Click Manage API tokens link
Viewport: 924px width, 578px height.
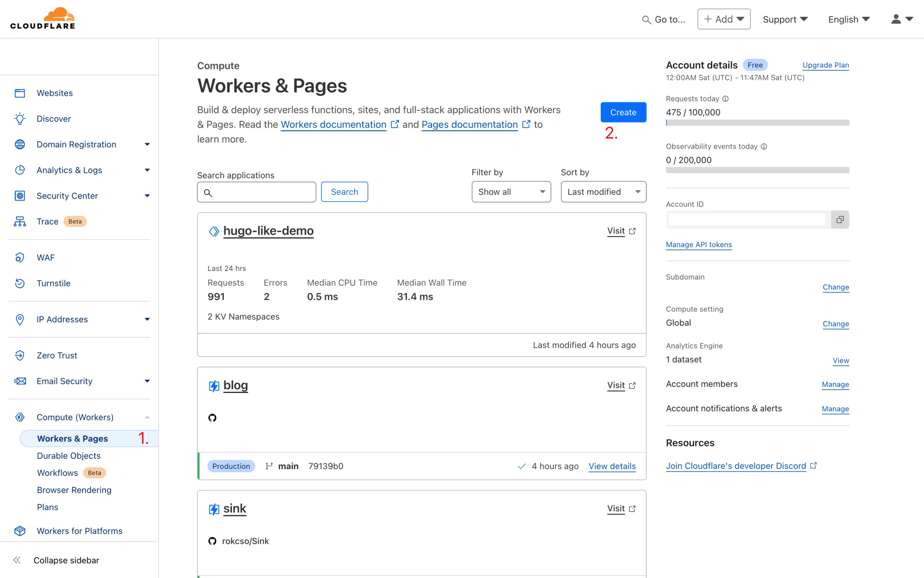699,244
